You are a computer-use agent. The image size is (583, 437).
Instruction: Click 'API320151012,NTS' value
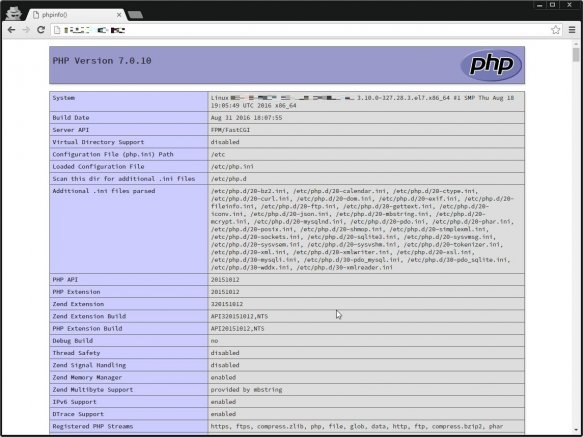click(239, 316)
